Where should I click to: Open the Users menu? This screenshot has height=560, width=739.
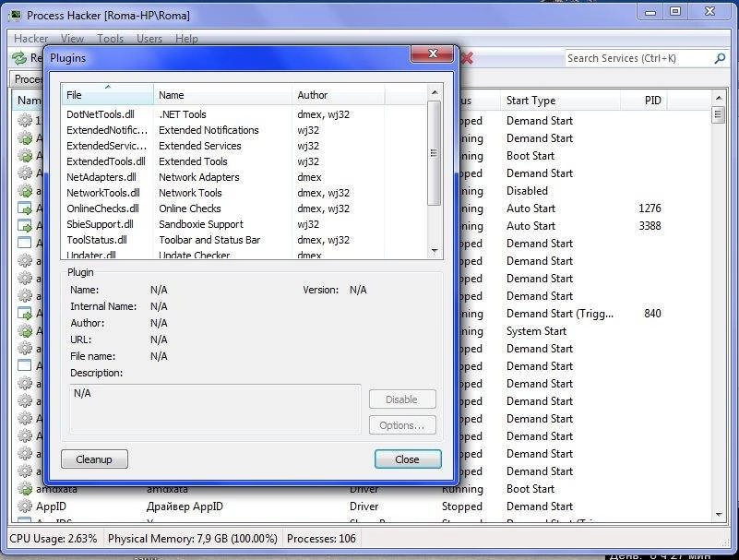pyautogui.click(x=149, y=39)
